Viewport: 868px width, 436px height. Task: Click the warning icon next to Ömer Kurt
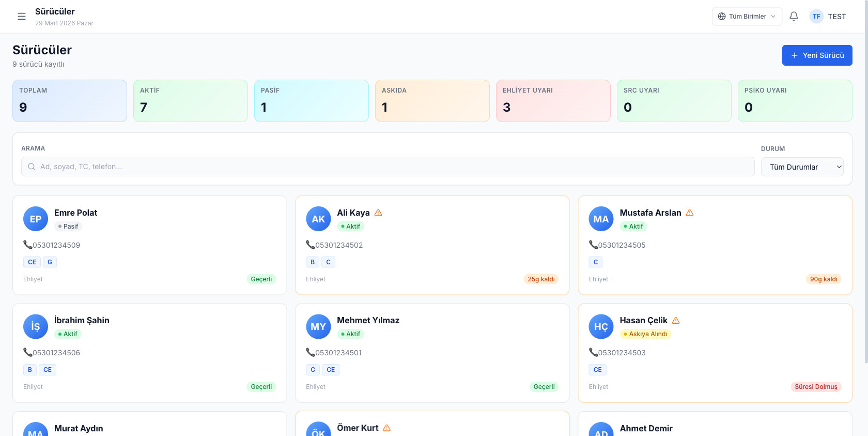pos(387,428)
